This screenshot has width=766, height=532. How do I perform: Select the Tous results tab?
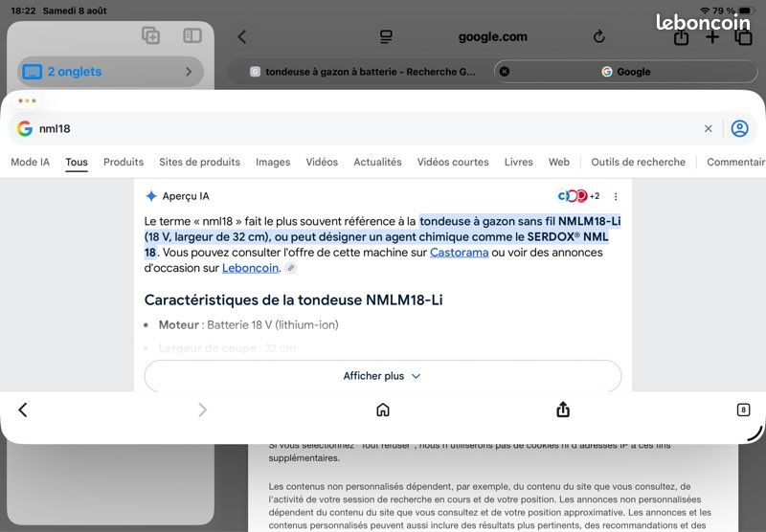[x=77, y=162]
